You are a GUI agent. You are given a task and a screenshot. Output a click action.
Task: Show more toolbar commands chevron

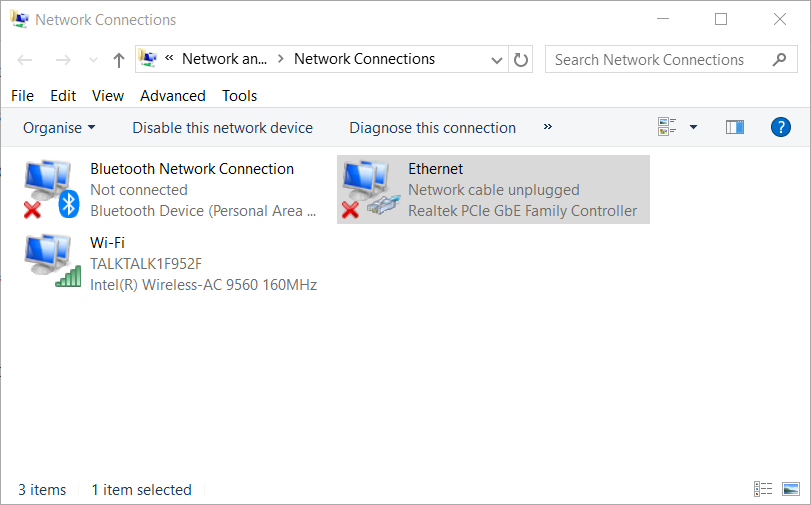click(547, 127)
